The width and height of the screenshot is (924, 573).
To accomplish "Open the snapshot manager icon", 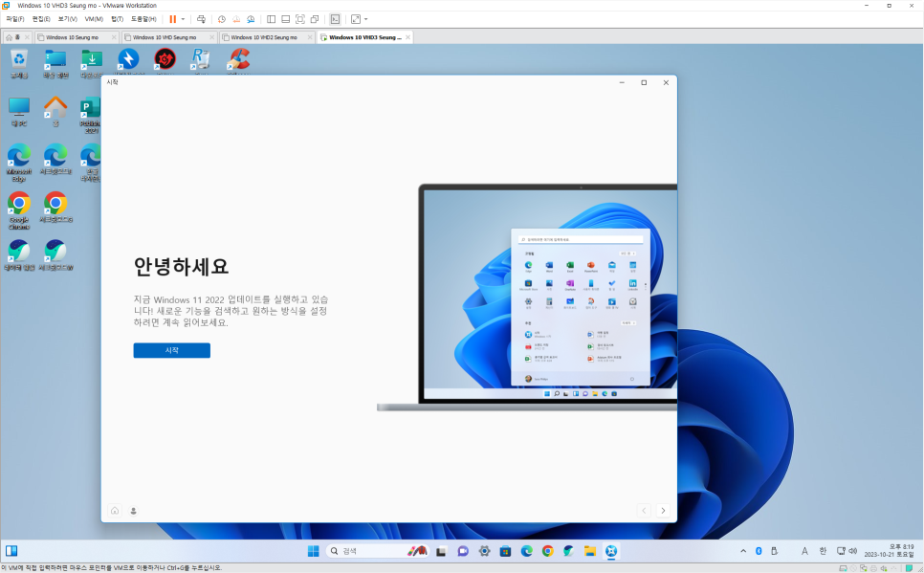I will click(251, 19).
